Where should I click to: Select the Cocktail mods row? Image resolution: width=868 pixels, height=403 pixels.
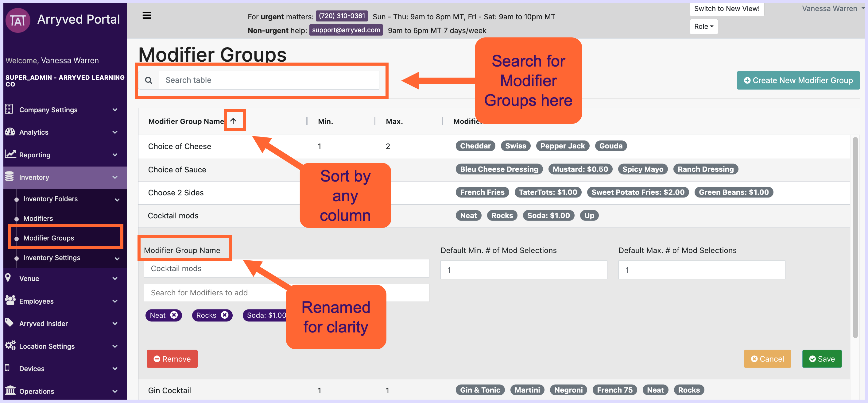click(x=494, y=216)
